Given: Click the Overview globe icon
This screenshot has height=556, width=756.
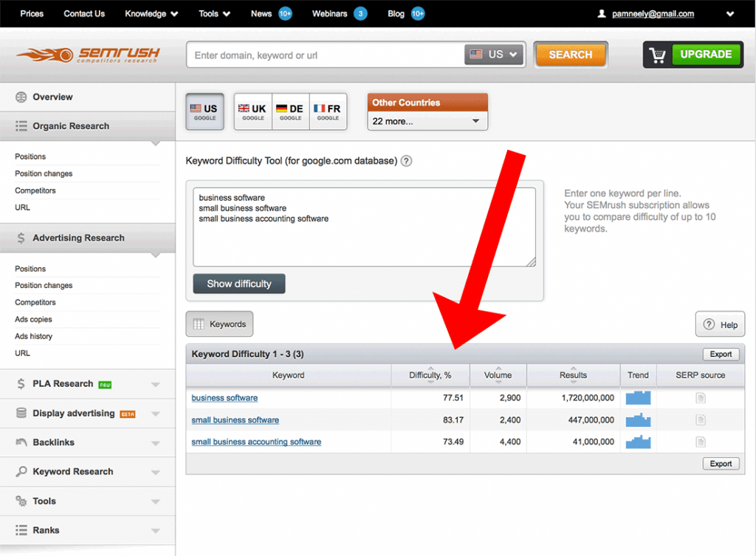Looking at the screenshot, I should (x=21, y=97).
